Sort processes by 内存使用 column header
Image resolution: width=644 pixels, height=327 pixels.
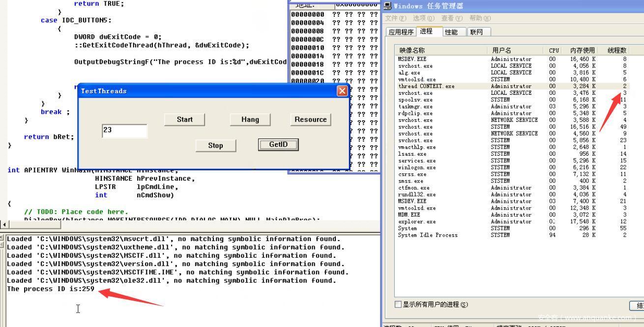[582, 50]
